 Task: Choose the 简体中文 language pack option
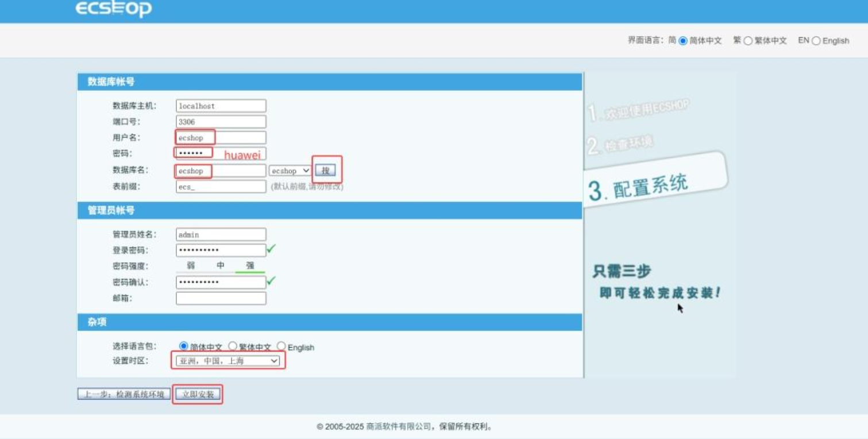(184, 346)
